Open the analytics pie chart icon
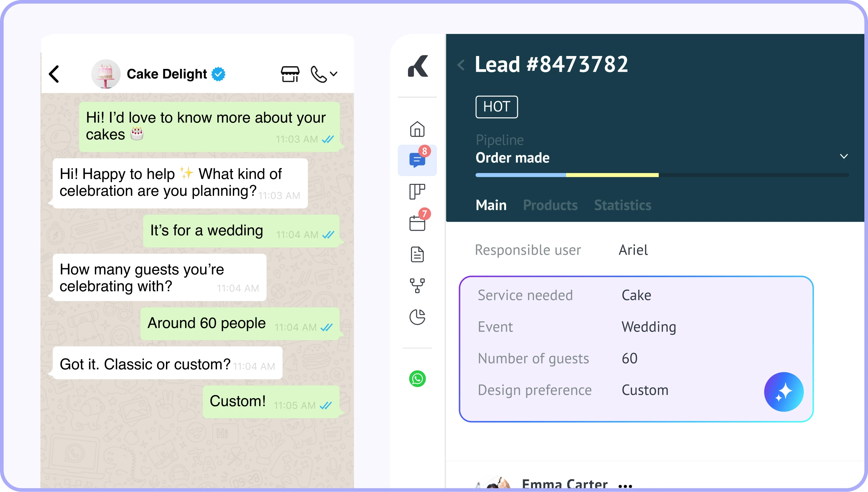868x492 pixels. pos(417,317)
